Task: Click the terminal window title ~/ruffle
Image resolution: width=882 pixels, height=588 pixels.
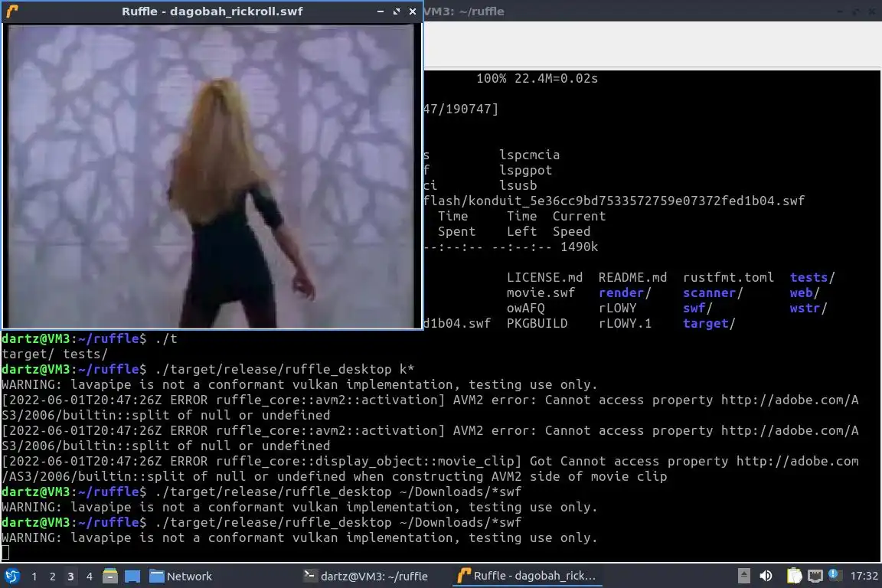Action: click(464, 11)
